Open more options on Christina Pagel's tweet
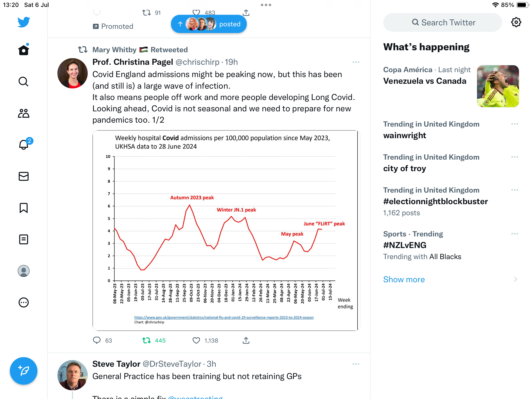This screenshot has width=532, height=399. pyautogui.click(x=356, y=62)
